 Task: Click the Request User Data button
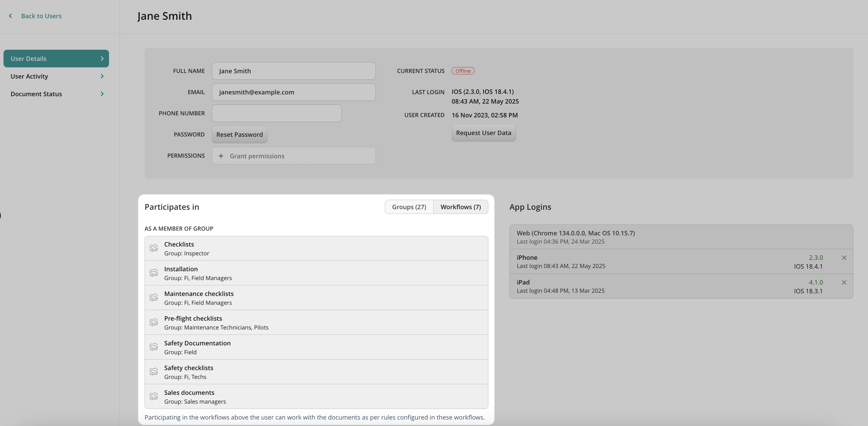point(484,133)
